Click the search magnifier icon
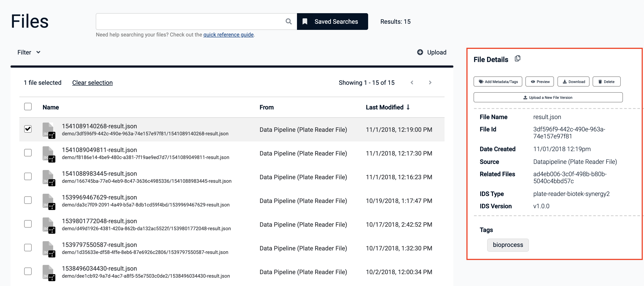The width and height of the screenshot is (644, 286). (x=288, y=22)
